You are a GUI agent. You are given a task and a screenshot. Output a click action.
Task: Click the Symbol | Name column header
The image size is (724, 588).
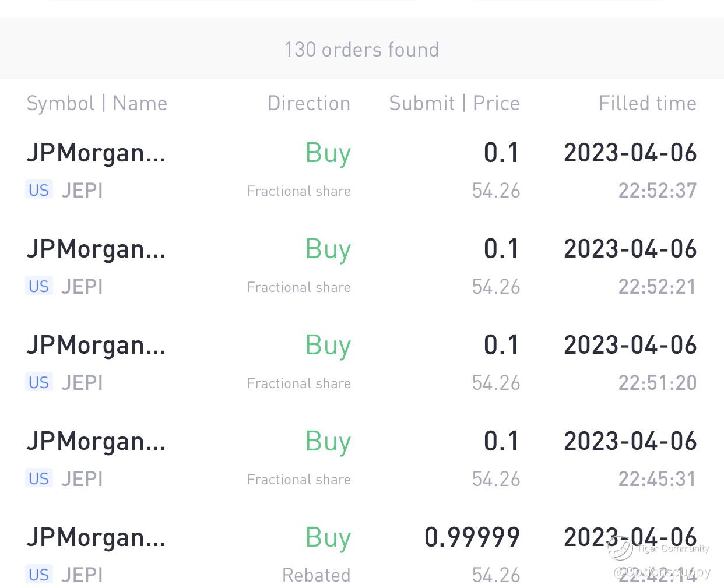click(97, 103)
